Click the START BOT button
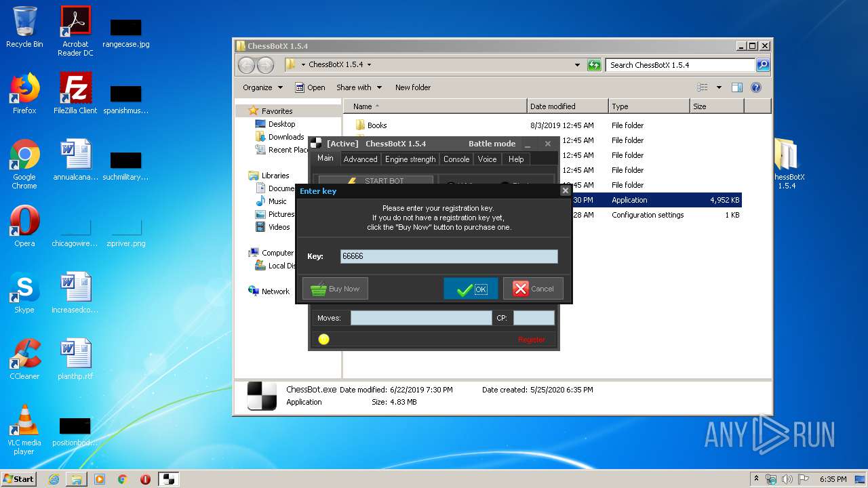This screenshot has height=488, width=868. (376, 180)
